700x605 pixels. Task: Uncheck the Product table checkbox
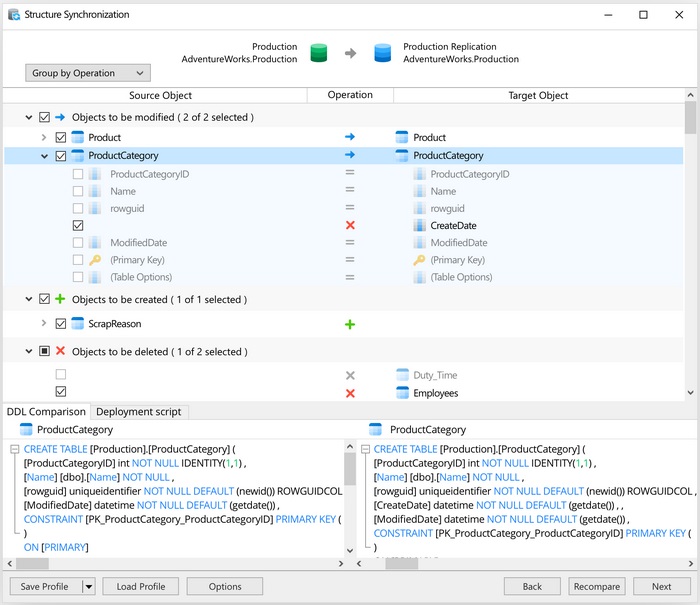pyautogui.click(x=61, y=137)
